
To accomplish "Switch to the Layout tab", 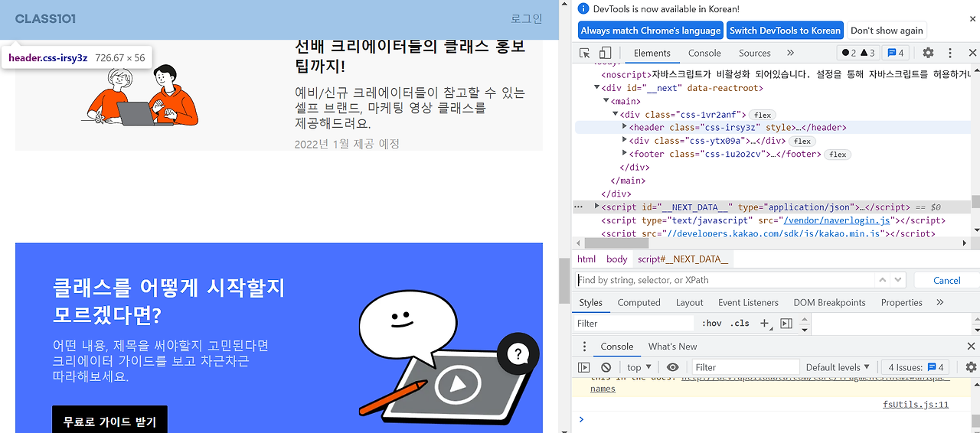I will coord(689,302).
